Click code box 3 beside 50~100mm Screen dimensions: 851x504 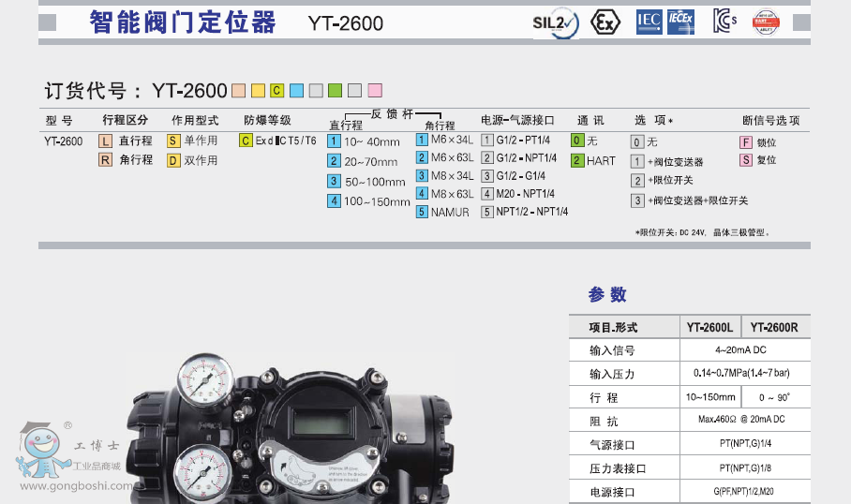(334, 181)
